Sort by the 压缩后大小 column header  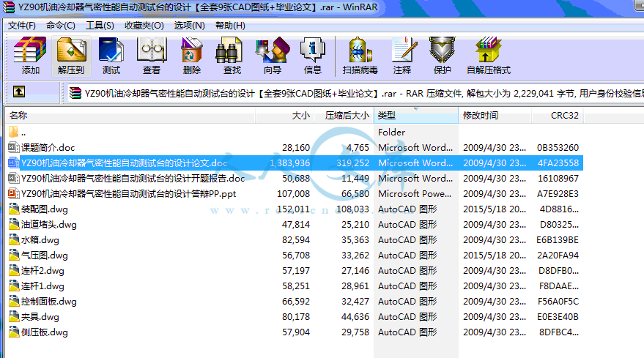coord(344,116)
